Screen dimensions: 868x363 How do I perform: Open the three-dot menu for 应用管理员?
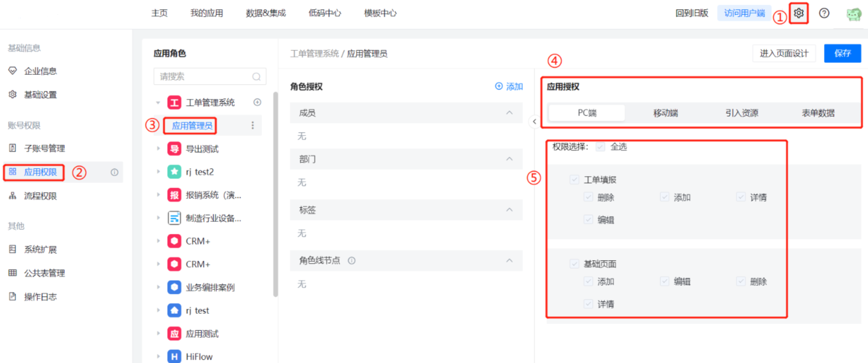[253, 125]
